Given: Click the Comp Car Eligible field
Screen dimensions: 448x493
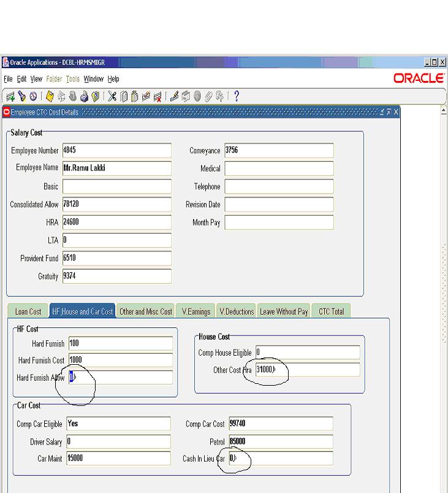Looking at the screenshot, I should coord(118,424).
